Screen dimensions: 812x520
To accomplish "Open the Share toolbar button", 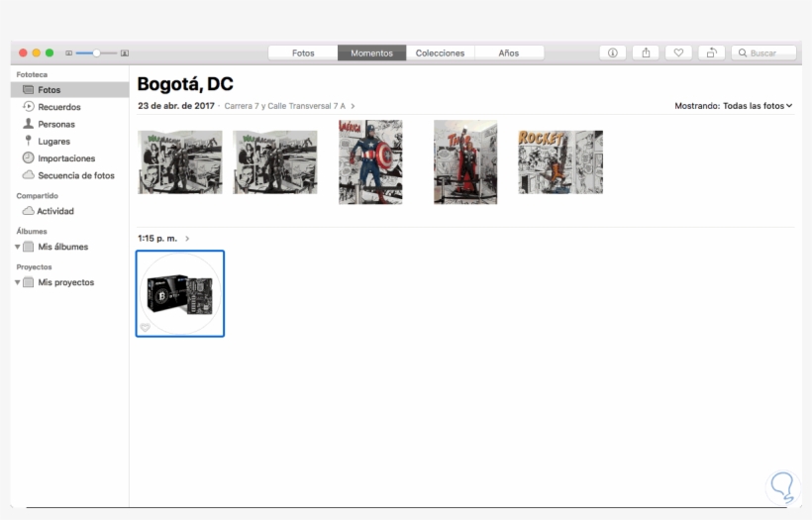I will pos(646,52).
